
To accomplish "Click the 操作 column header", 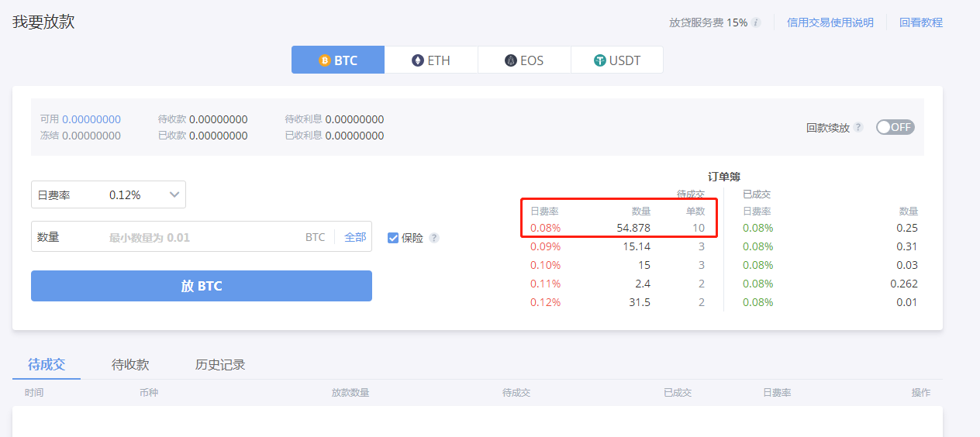I will pos(921,393).
